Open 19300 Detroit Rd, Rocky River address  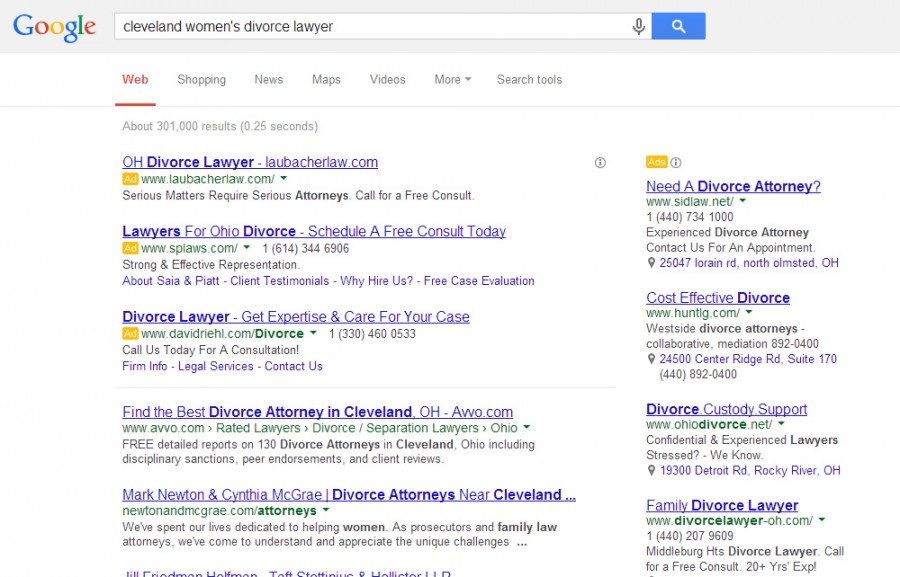[x=750, y=471]
